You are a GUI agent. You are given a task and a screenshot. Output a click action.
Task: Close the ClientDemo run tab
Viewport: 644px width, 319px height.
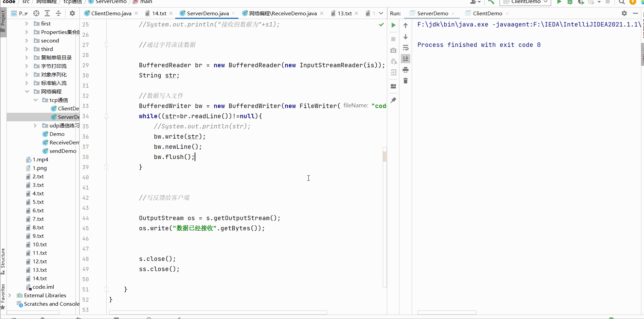507,13
